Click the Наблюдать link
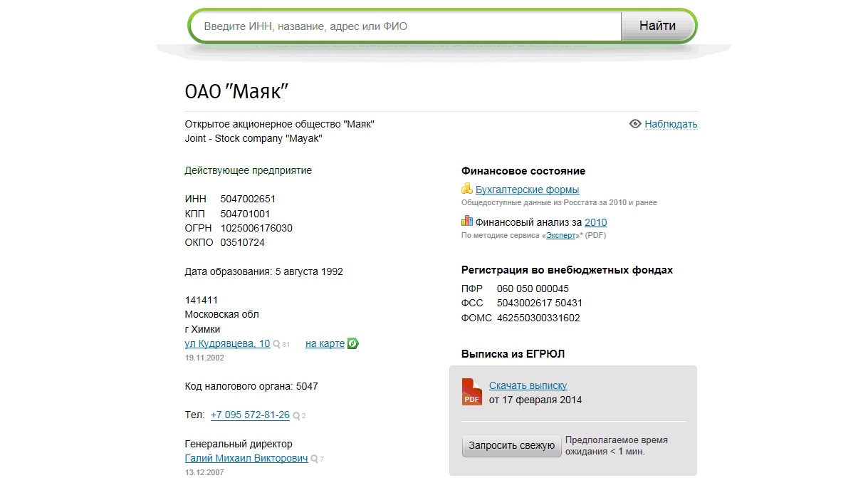This screenshot has height=478, width=868. pos(671,124)
